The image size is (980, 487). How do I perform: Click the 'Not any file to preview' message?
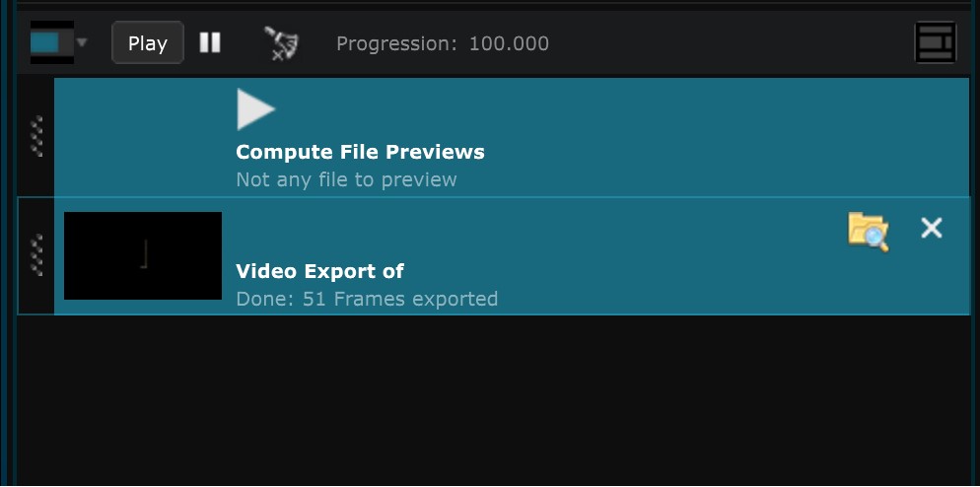[346, 180]
